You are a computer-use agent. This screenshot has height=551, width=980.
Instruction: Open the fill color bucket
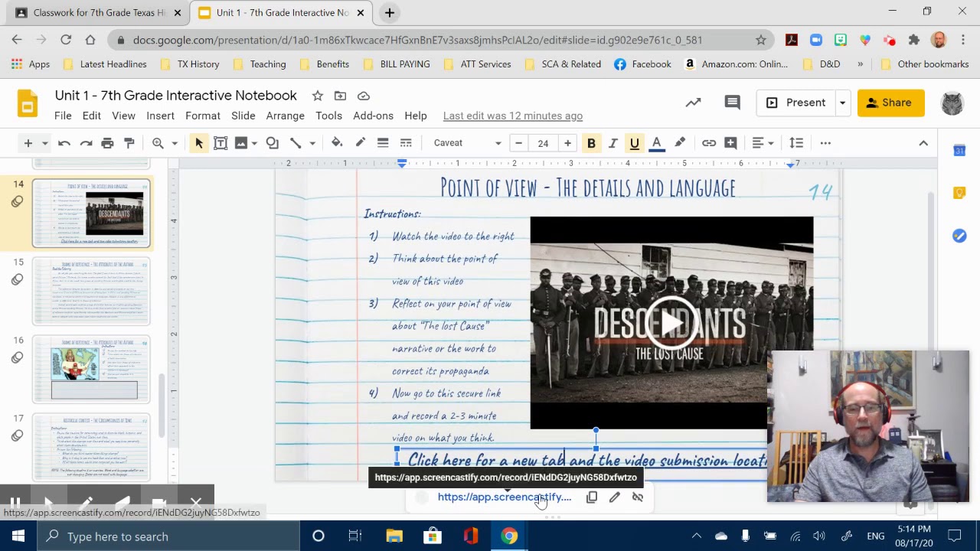(337, 143)
